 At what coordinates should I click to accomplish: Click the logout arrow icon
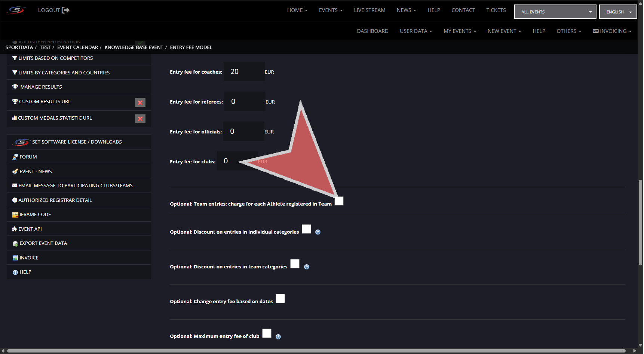point(66,10)
